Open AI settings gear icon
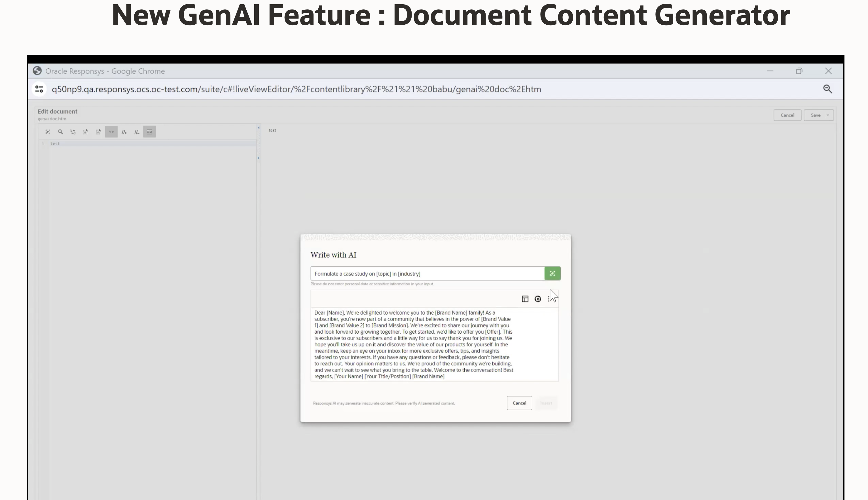The image size is (868, 500). pyautogui.click(x=538, y=299)
